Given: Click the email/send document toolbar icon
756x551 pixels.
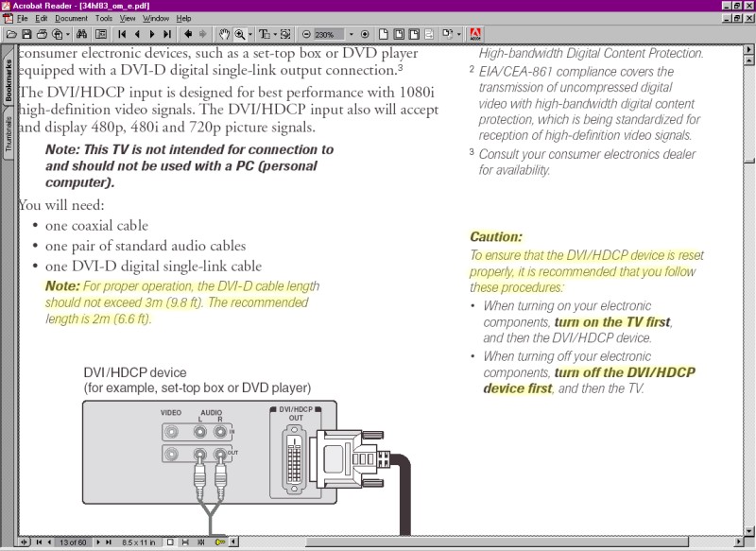Looking at the screenshot, I should pyautogui.click(x=57, y=34).
